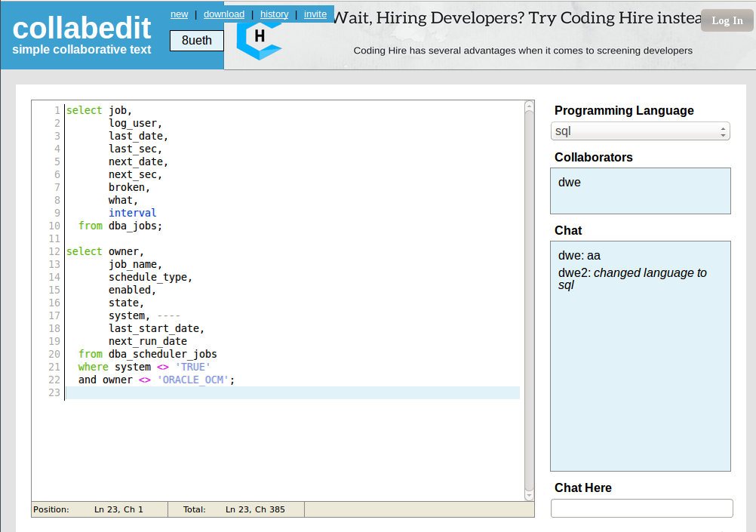Focus the Chat Here input field

(641, 509)
